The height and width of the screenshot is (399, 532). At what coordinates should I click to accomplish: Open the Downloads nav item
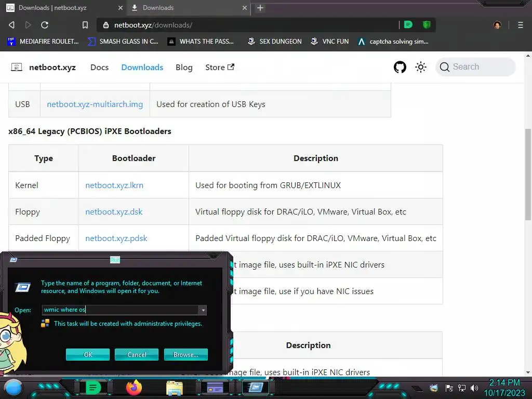click(x=142, y=67)
